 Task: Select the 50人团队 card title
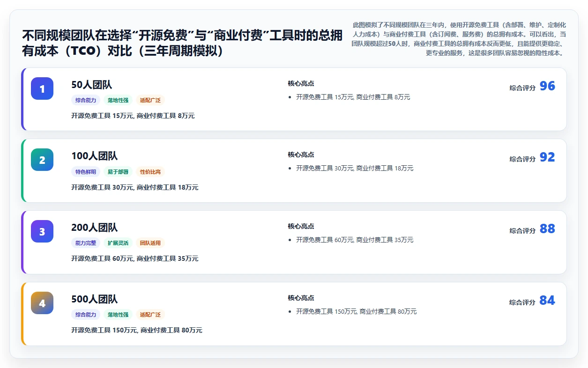[x=92, y=85]
